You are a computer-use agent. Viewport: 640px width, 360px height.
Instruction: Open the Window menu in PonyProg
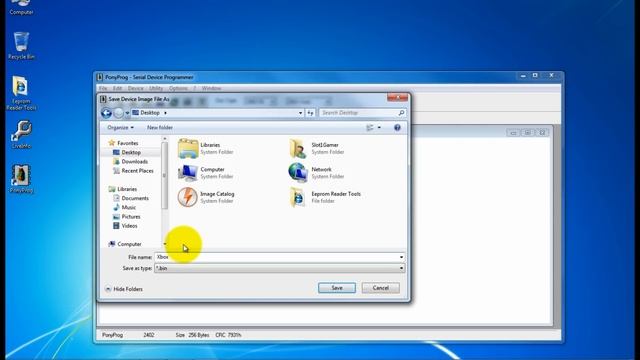(211, 88)
